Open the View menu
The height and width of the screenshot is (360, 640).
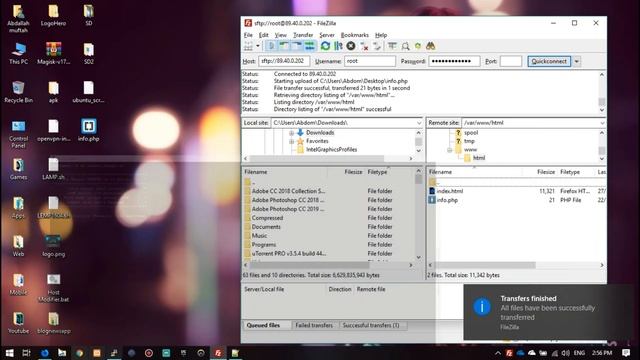click(280, 35)
